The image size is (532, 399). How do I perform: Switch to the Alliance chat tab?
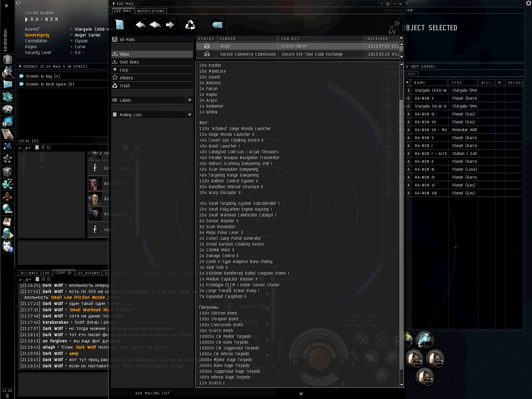35,273
